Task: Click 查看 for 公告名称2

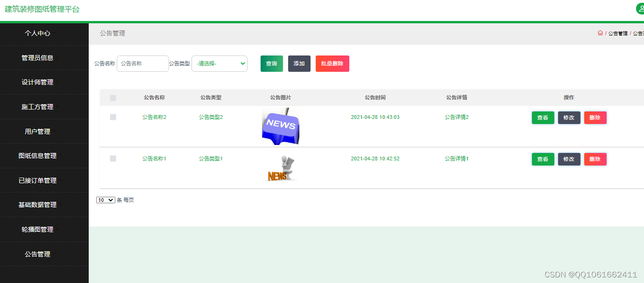Action: (543, 118)
